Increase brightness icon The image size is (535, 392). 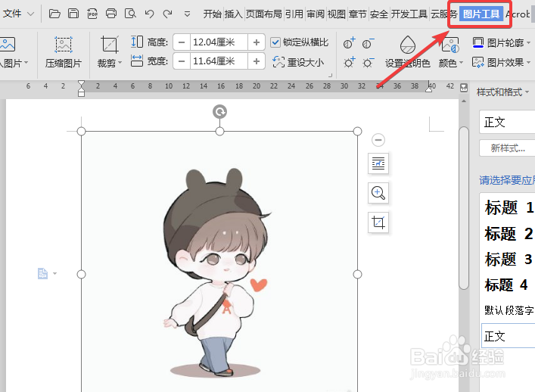[x=349, y=63]
